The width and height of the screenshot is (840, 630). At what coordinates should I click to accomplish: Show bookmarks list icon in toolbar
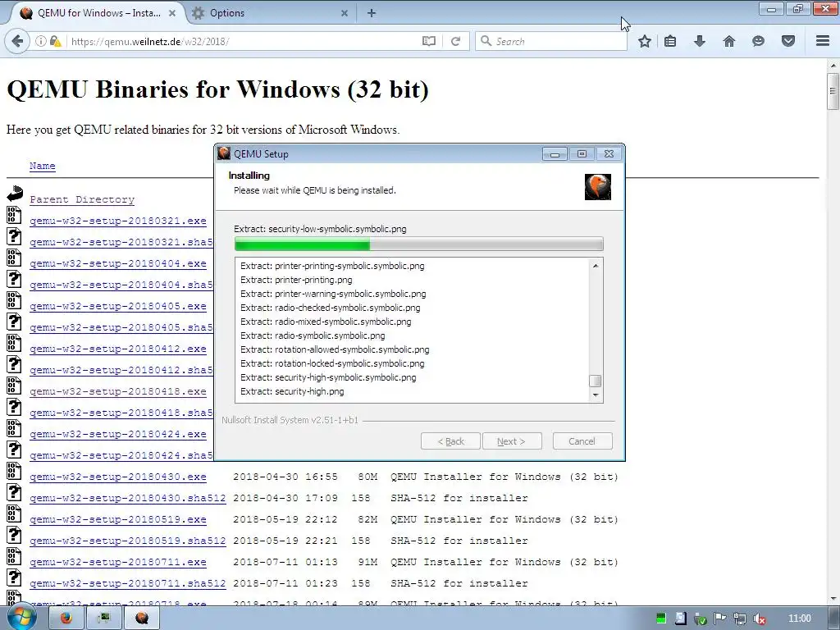click(670, 41)
